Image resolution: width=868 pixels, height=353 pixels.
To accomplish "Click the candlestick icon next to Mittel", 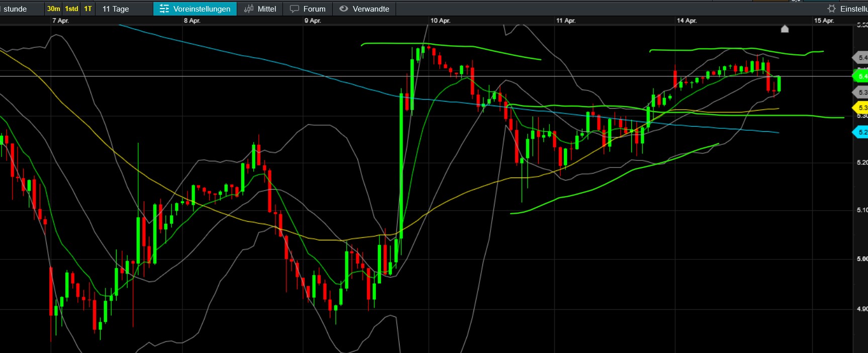I will tap(249, 9).
